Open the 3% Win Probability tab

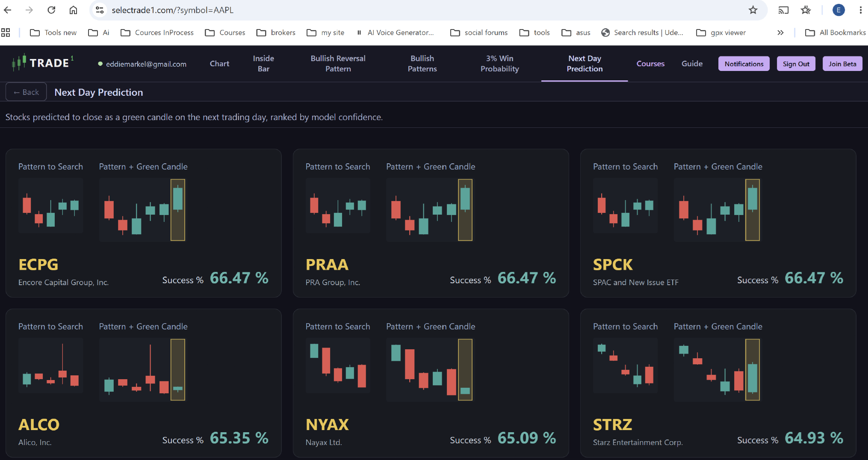499,64
